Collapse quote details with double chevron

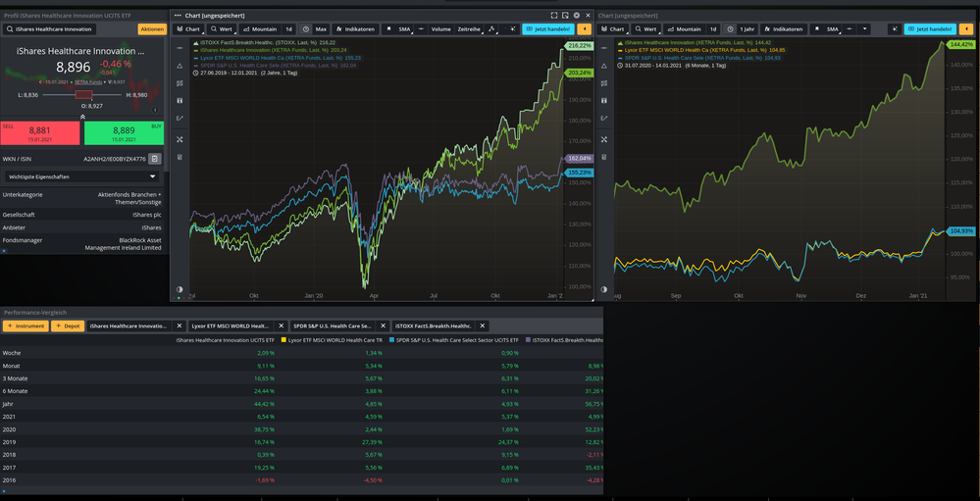coord(81,117)
